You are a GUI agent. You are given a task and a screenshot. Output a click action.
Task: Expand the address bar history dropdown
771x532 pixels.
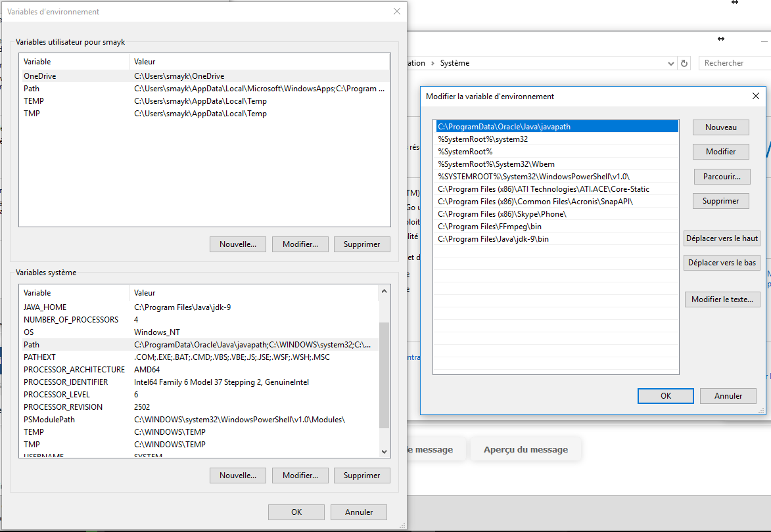pyautogui.click(x=670, y=64)
